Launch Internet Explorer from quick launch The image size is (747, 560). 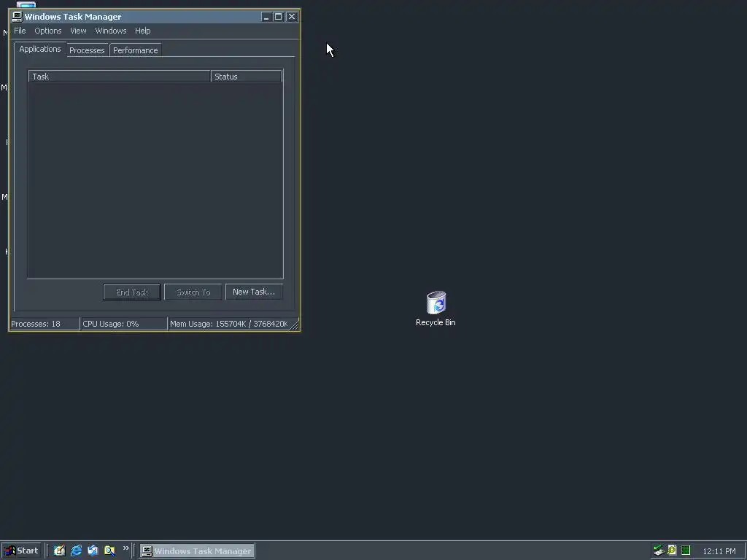pyautogui.click(x=76, y=551)
